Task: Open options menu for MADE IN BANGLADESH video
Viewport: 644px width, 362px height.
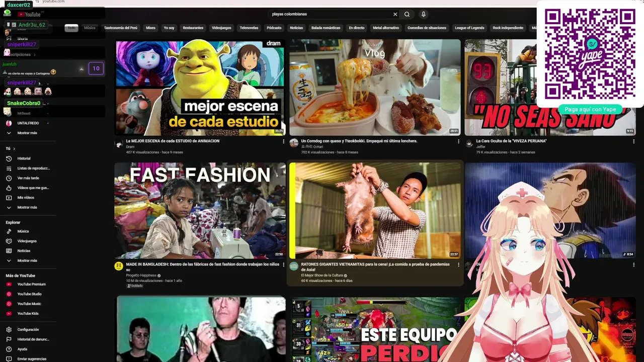Action: (x=283, y=264)
